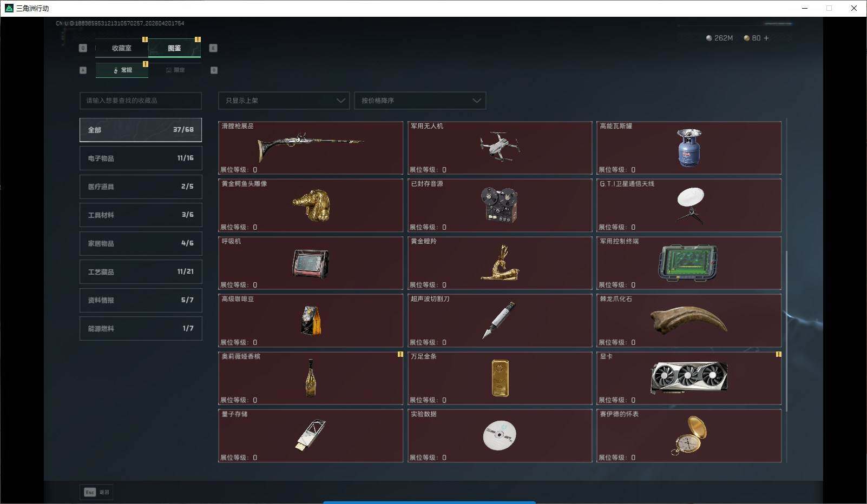The height and width of the screenshot is (504, 867).
Task: Filter by 家居物品 4/6 category
Action: (141, 243)
